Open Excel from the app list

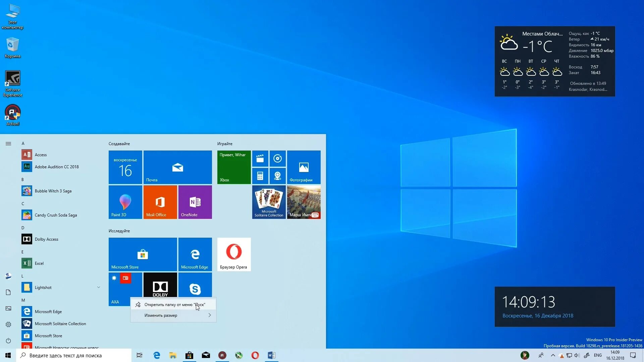60,263
